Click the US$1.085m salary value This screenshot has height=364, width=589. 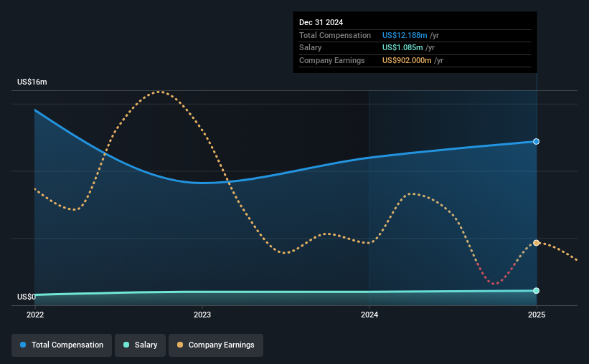coord(402,48)
